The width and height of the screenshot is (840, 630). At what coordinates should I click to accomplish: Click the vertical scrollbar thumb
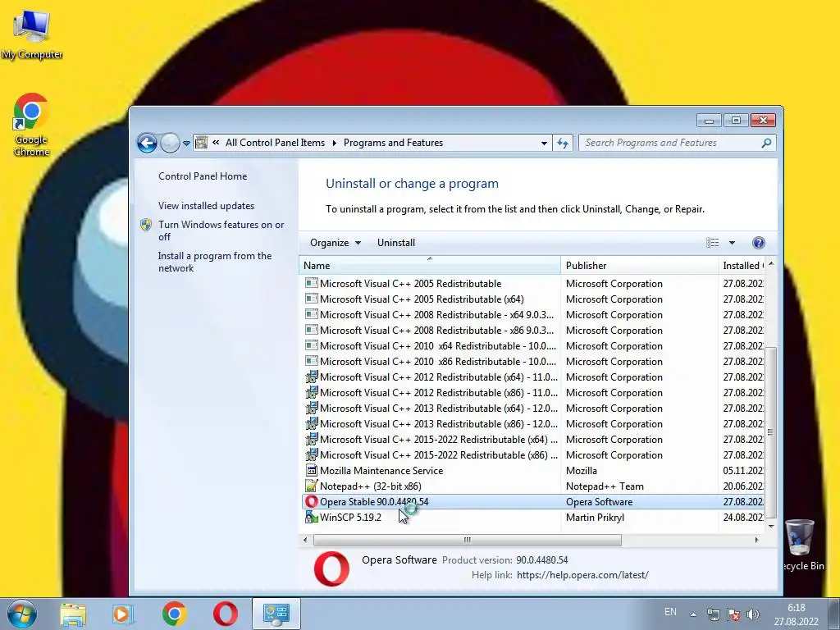770,432
